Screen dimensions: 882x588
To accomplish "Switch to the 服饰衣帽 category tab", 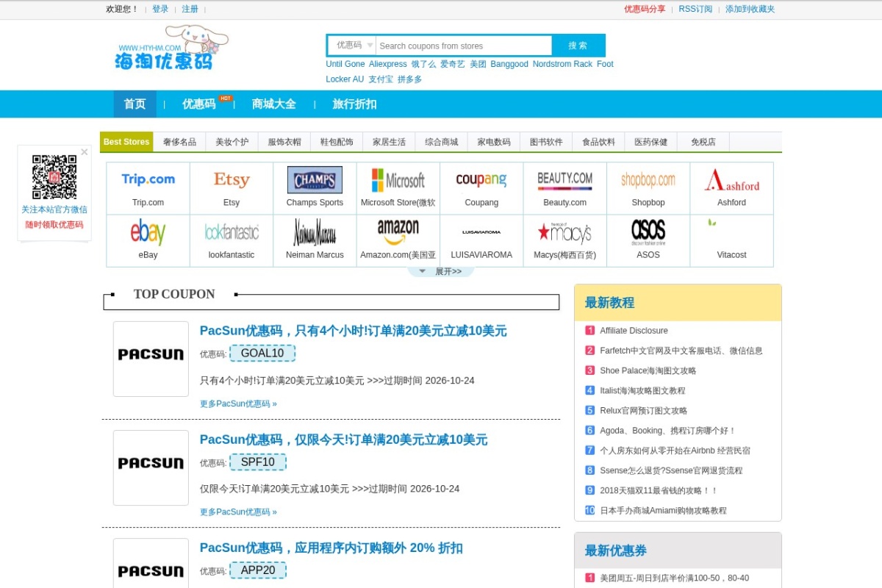I will pyautogui.click(x=284, y=142).
